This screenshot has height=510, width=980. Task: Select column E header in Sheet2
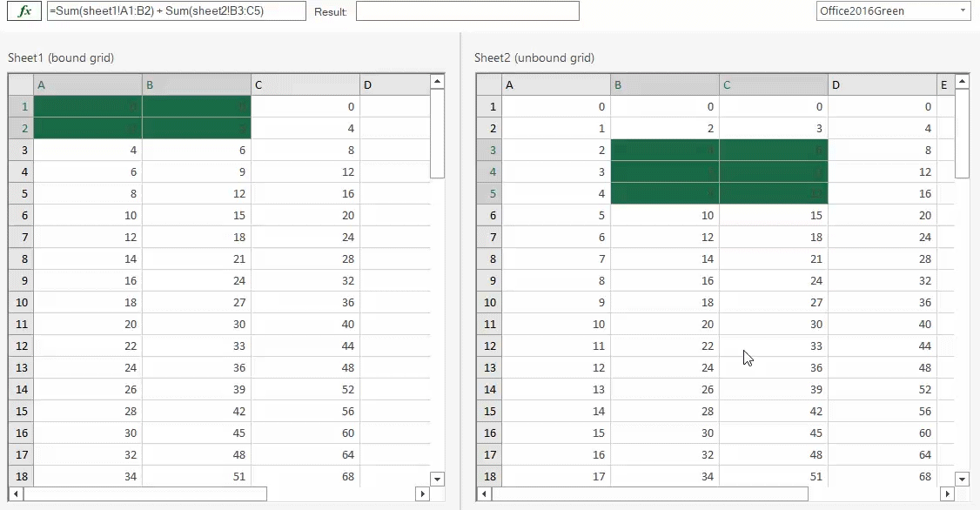(x=946, y=85)
